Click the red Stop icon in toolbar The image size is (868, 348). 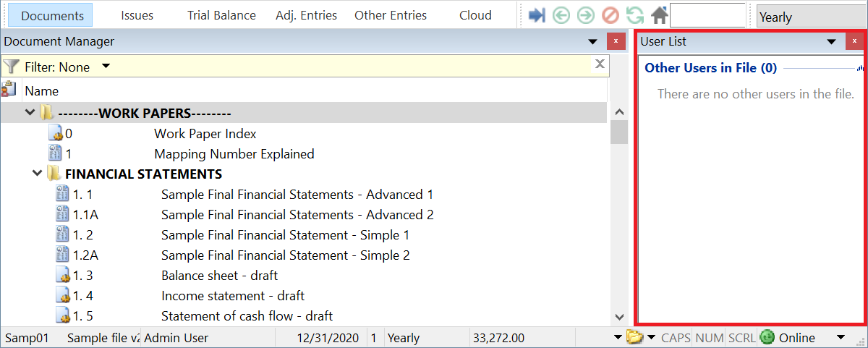[610, 15]
